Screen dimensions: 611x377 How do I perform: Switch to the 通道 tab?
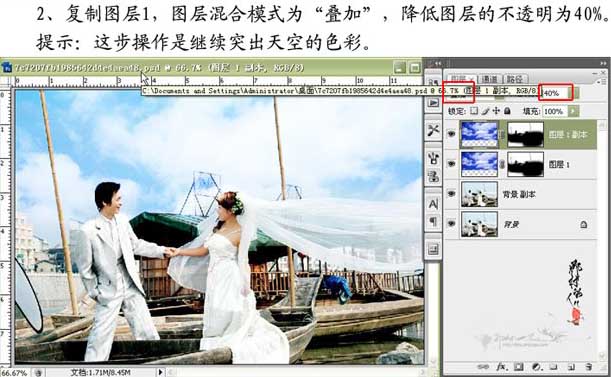pyautogui.click(x=489, y=78)
